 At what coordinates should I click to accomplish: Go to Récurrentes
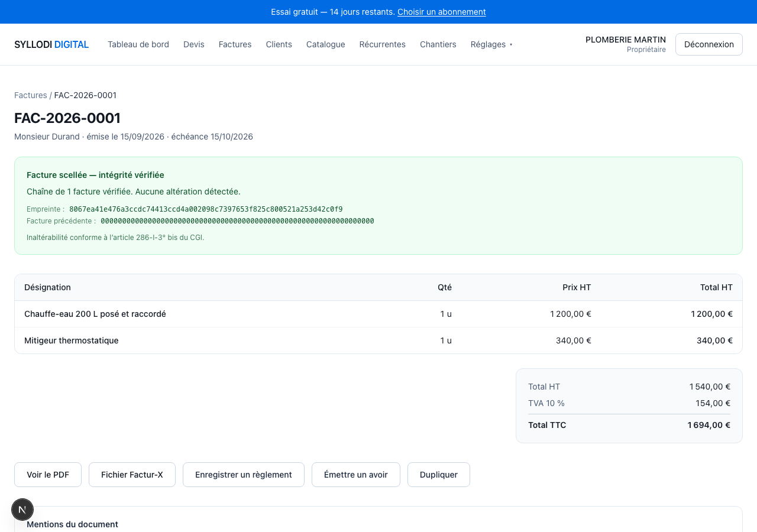point(382,44)
